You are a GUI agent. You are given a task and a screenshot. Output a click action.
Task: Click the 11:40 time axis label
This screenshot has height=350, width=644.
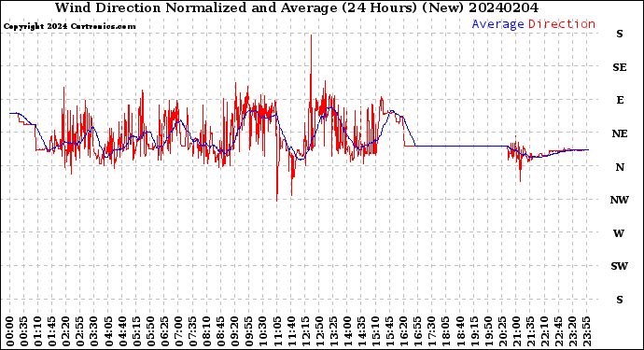[290, 331]
